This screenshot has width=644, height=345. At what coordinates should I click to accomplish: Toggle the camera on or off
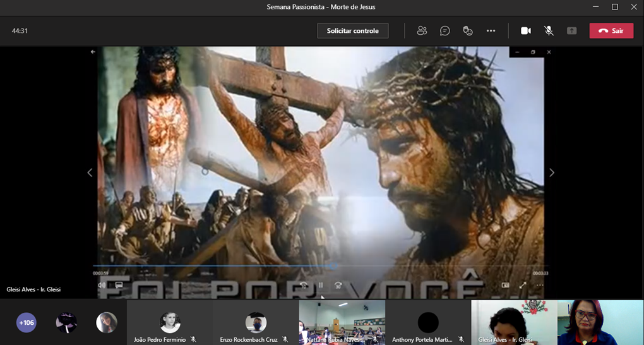526,31
